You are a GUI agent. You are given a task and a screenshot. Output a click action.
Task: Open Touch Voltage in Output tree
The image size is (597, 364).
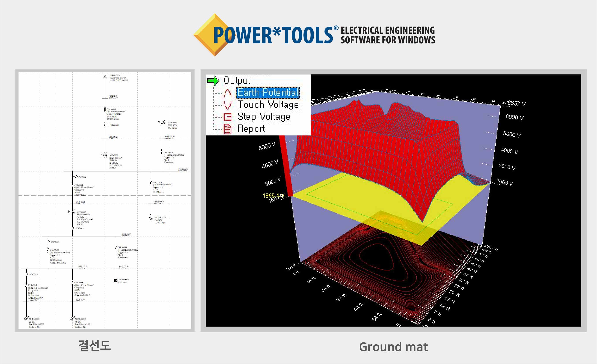[x=268, y=105]
